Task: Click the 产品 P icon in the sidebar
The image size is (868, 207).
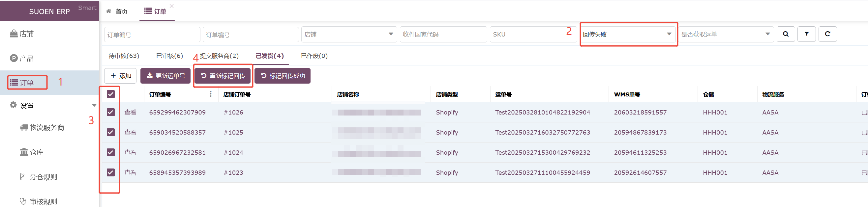Action: (14, 58)
